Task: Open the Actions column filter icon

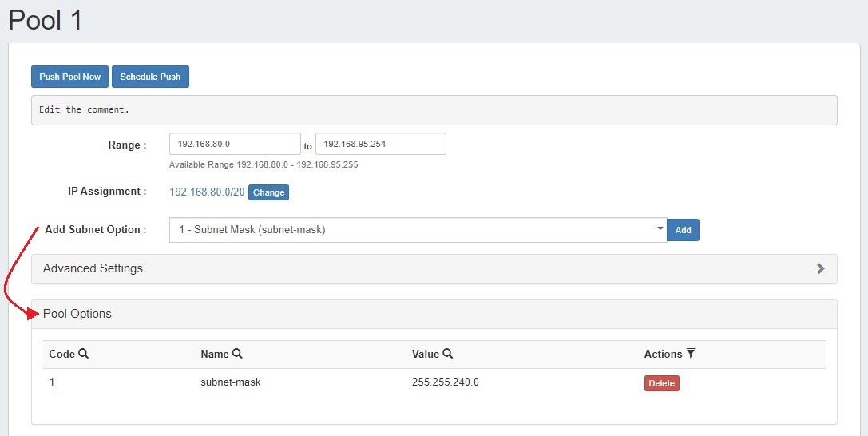Action: click(691, 354)
